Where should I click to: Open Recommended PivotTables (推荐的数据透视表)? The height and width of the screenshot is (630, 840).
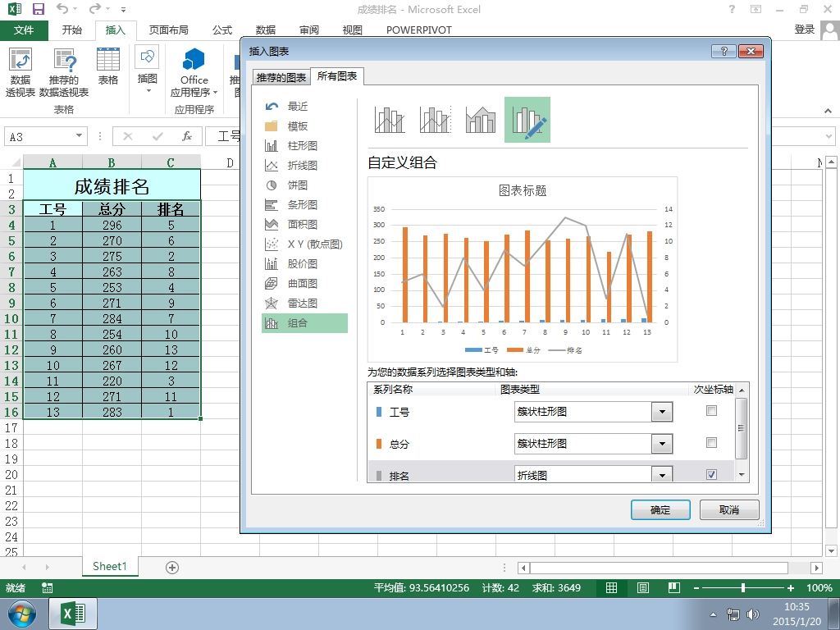pos(64,73)
